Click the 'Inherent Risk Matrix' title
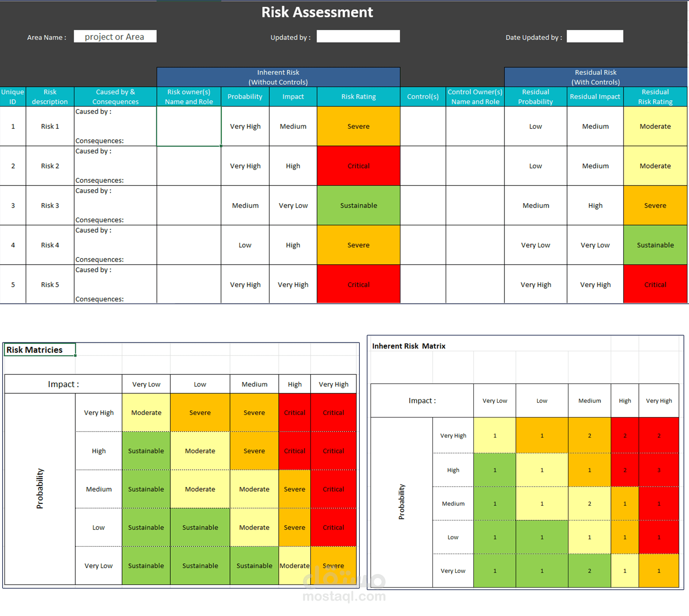Viewport: 689px width, 616px height. (x=409, y=346)
